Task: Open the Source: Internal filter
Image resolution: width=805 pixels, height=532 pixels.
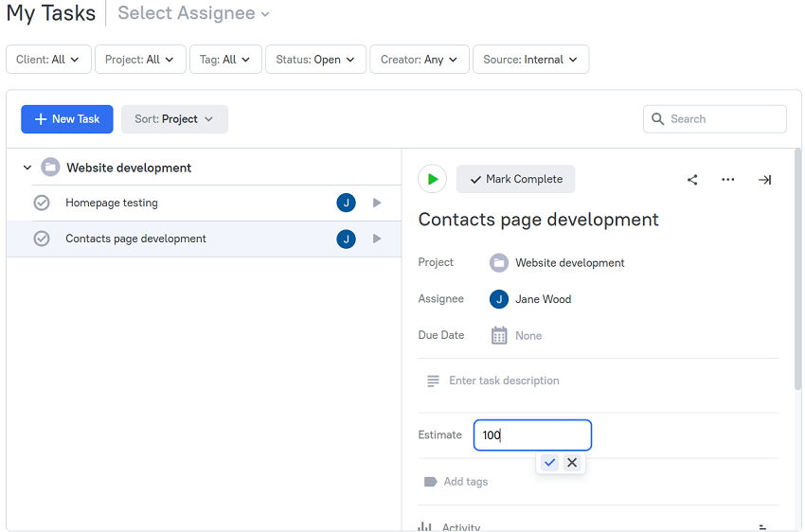Action: (x=530, y=60)
